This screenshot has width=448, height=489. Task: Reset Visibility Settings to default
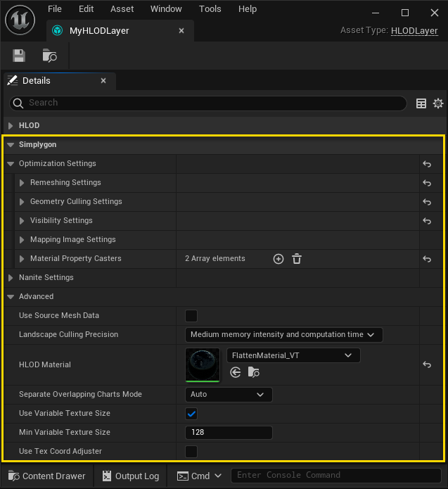click(427, 221)
